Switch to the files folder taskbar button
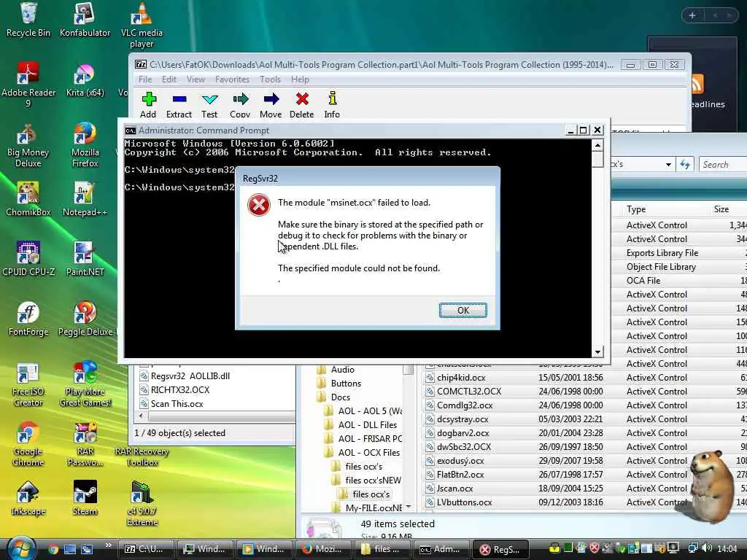This screenshot has width=747, height=560. coord(382,549)
